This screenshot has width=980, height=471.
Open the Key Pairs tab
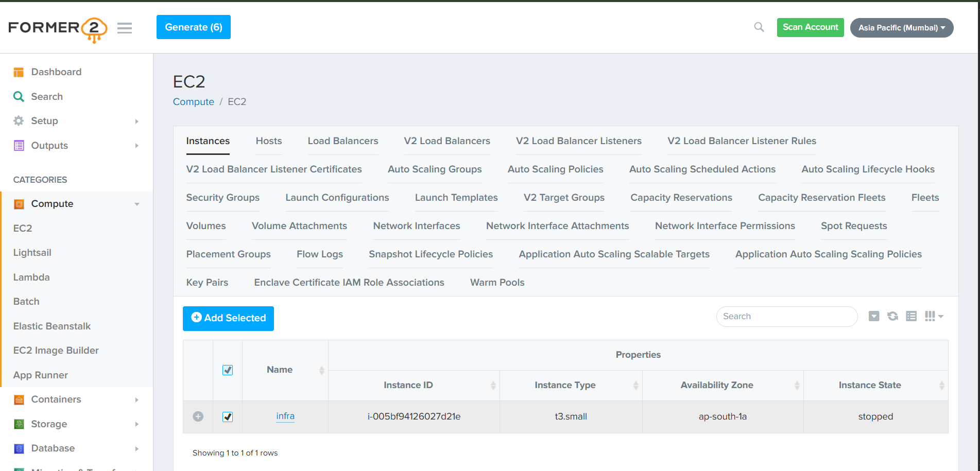207,283
